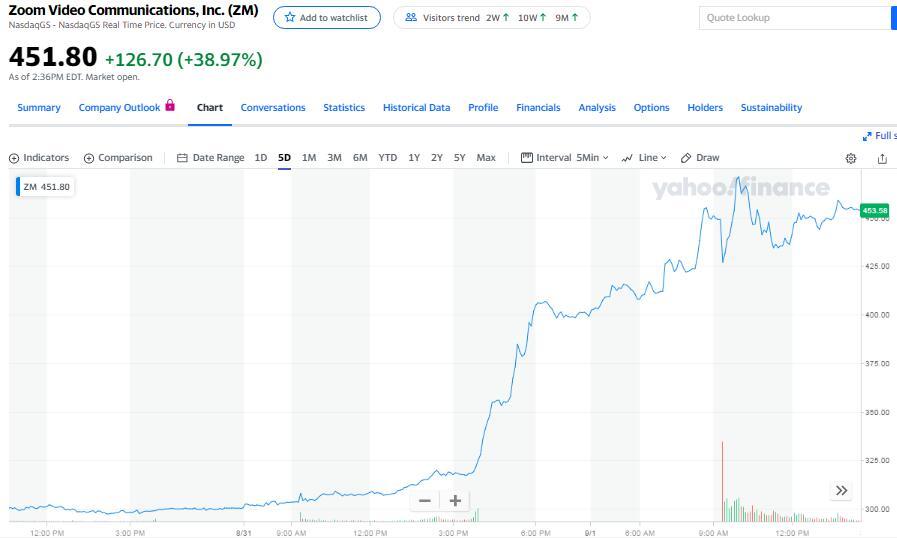Click the share chart icon
The image size is (897, 538).
click(x=882, y=158)
